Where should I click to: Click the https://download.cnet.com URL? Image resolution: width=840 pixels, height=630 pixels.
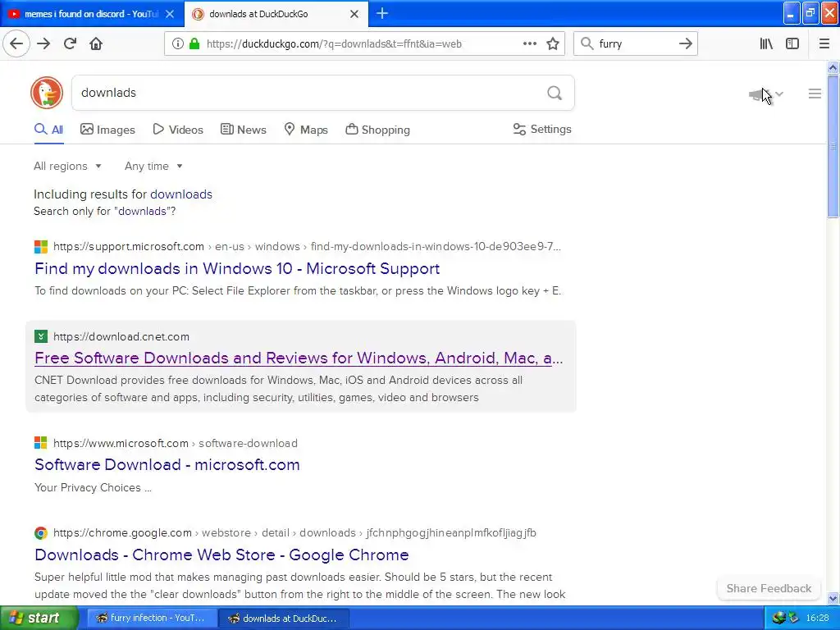121,336
